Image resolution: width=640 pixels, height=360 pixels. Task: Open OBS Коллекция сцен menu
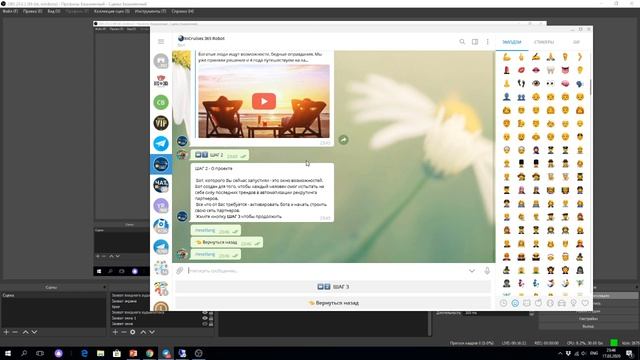[x=112, y=11]
